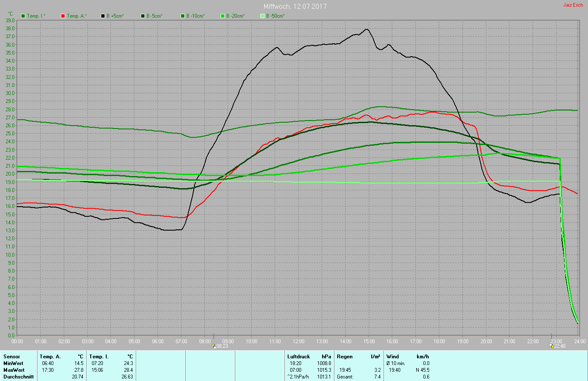Select the B +5cm* legend label
Screen dimensions: 588x381
pyautogui.click(x=115, y=16)
